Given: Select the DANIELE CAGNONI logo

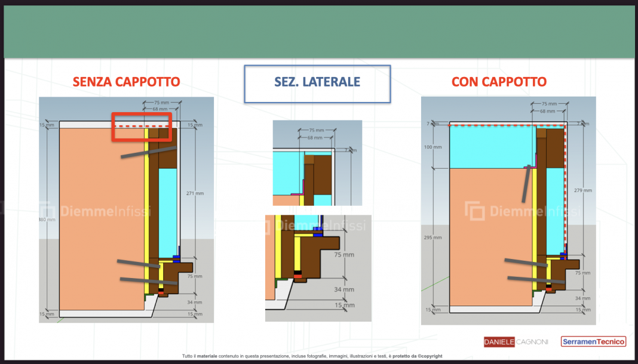Looking at the screenshot, I should coord(515,342).
